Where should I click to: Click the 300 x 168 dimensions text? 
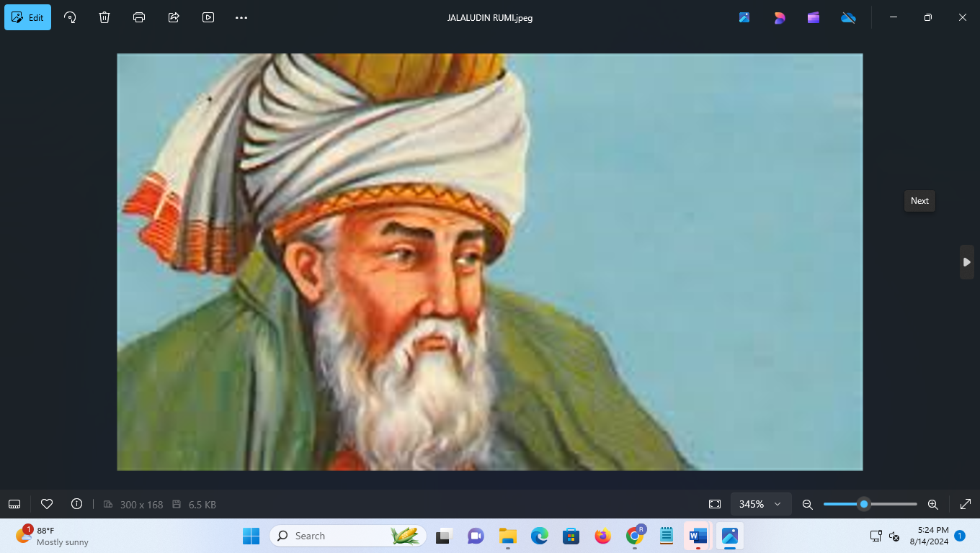pos(141,505)
